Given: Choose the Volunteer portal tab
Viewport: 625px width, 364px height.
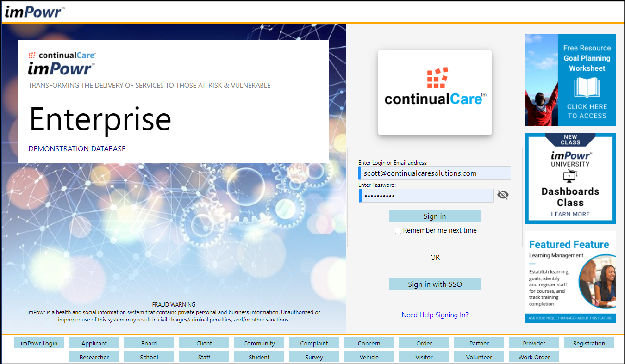Looking at the screenshot, I should [x=479, y=357].
